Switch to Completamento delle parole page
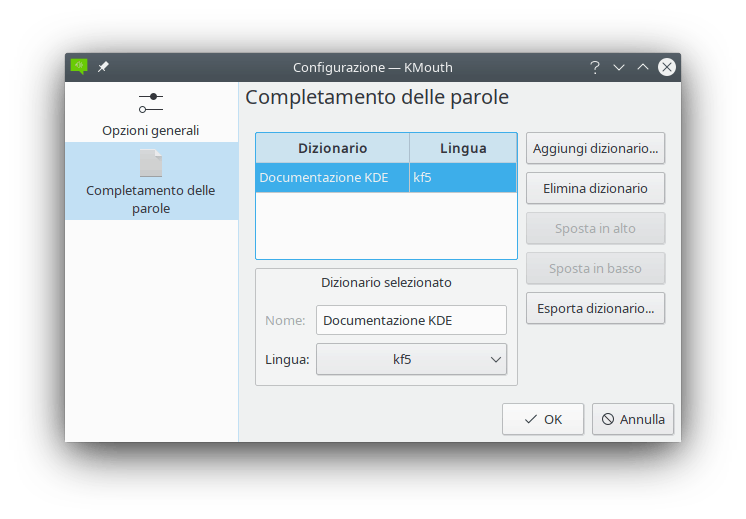Viewport: 746px width, 519px height. pyautogui.click(x=151, y=199)
